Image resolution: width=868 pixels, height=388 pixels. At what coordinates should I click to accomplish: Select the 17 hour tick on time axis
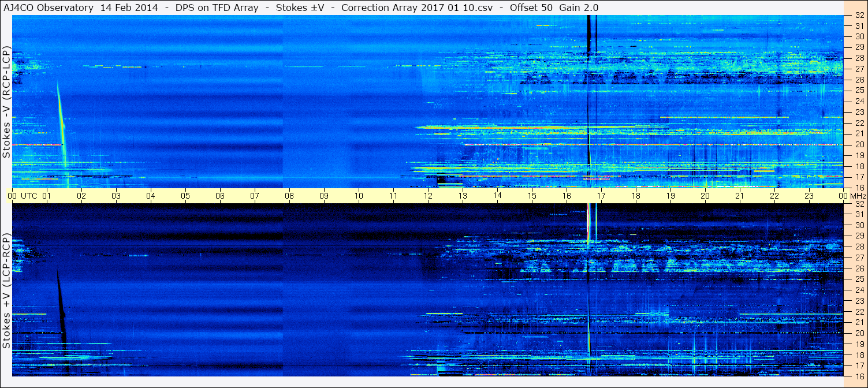[x=601, y=196]
